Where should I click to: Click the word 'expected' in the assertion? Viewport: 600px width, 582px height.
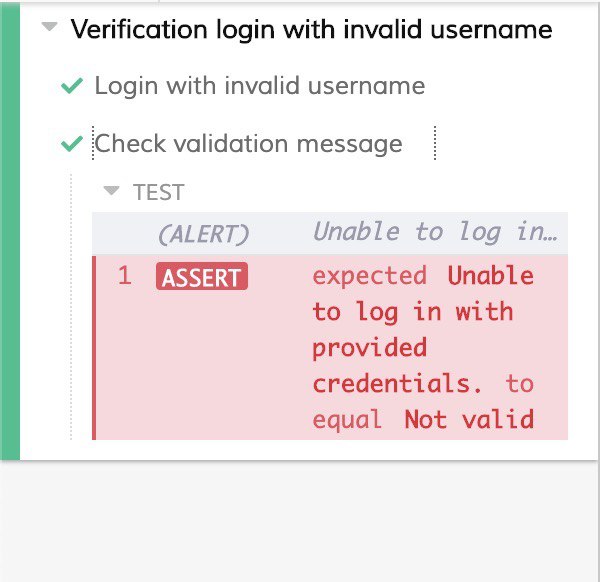pos(369,276)
